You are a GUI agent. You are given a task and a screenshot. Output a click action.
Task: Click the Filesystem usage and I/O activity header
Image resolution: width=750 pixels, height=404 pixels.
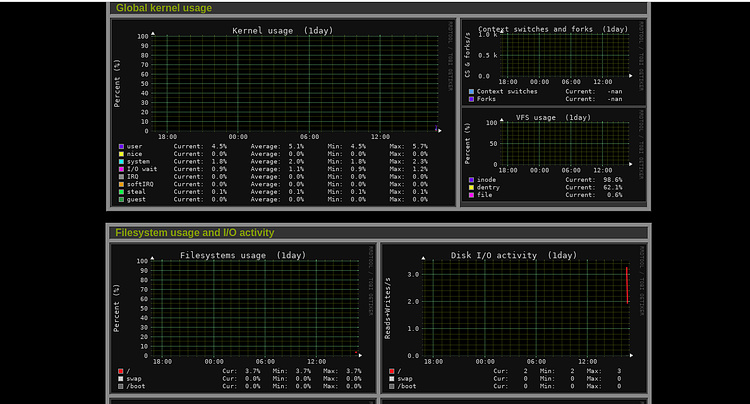click(194, 233)
